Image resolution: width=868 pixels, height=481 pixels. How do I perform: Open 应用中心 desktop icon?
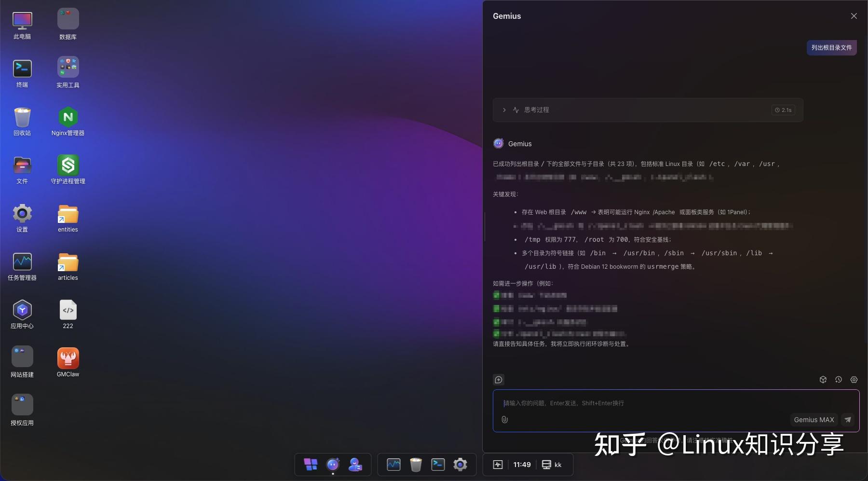(22, 310)
